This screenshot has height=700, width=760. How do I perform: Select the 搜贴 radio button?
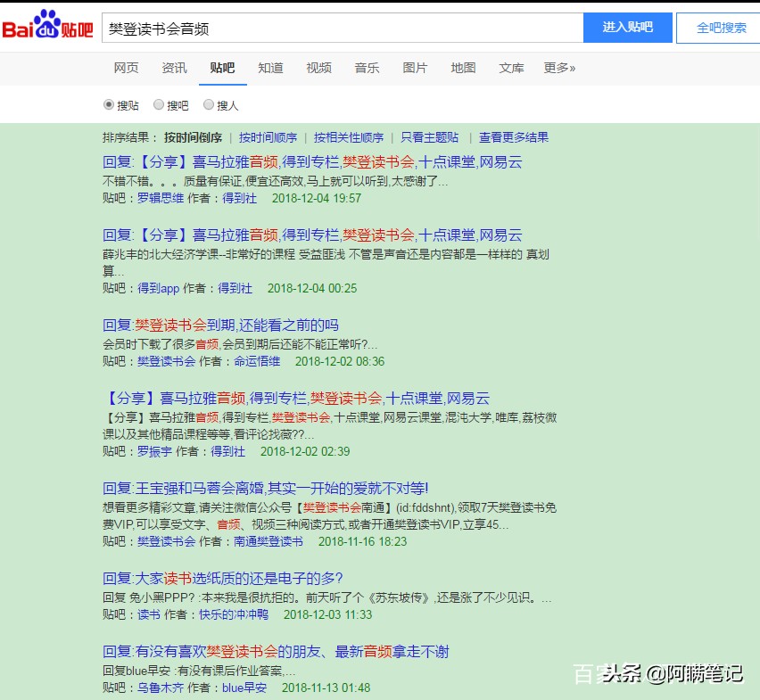110,104
